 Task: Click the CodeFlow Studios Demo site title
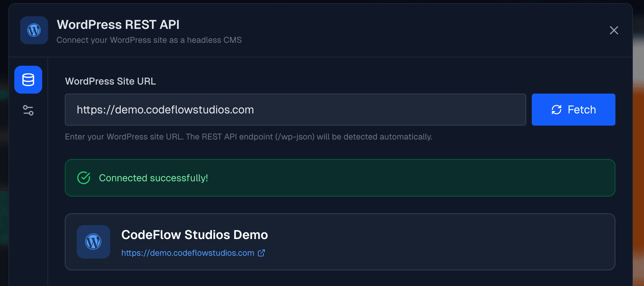pos(194,235)
